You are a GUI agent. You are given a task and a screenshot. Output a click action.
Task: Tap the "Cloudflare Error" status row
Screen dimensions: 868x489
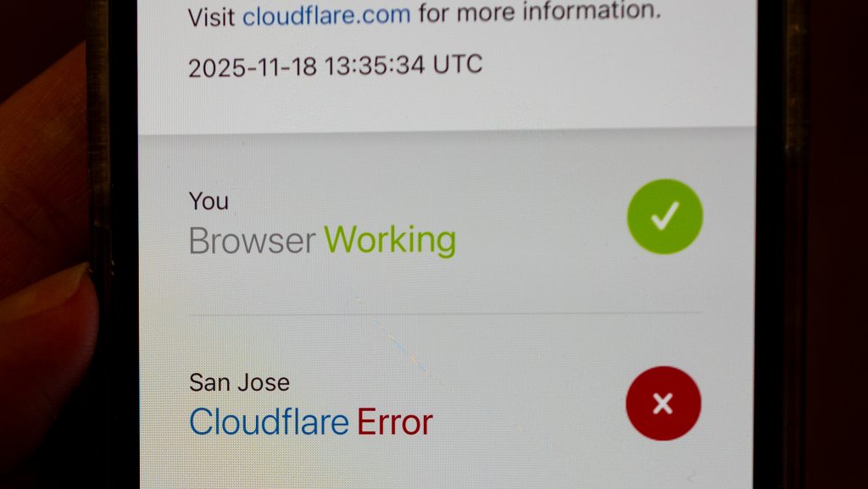coord(446,403)
